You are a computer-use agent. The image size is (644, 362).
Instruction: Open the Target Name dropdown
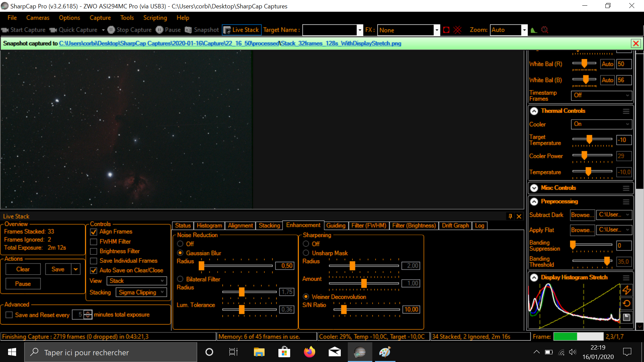pyautogui.click(x=360, y=30)
